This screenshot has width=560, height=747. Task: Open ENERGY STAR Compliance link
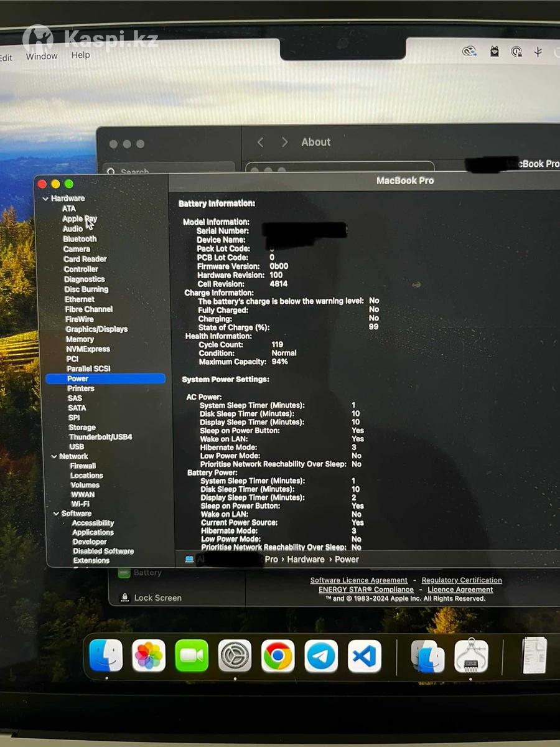click(x=366, y=590)
